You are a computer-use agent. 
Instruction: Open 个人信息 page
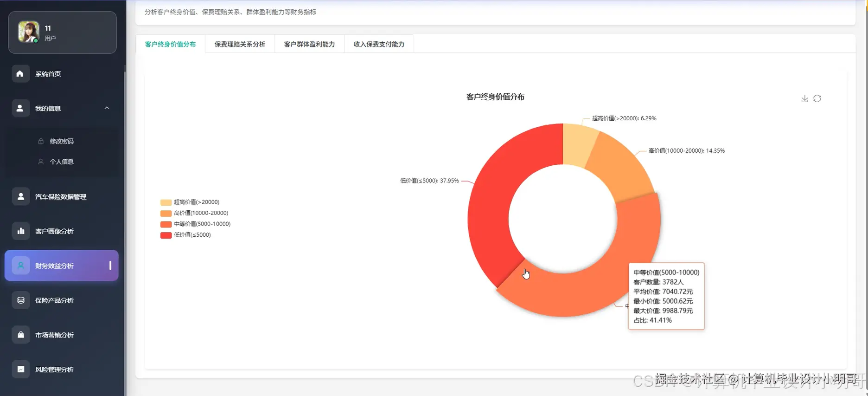point(62,162)
